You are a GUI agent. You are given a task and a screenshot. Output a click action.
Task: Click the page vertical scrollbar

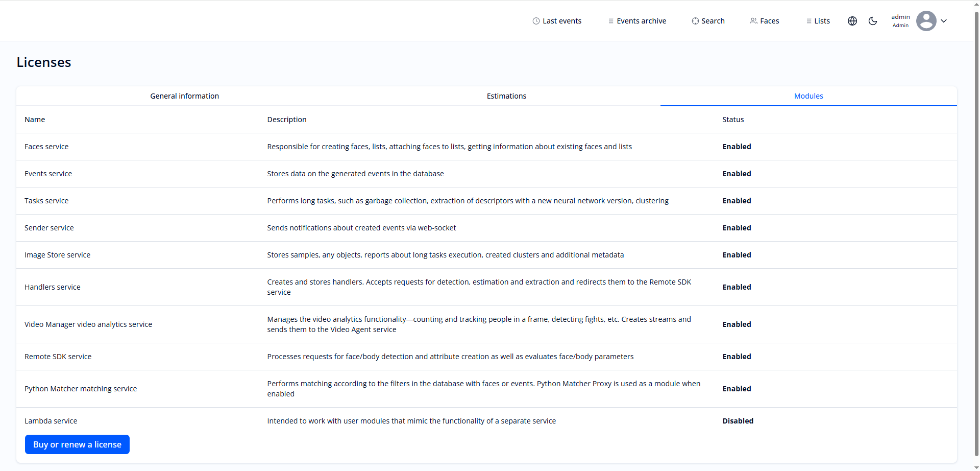(976, 230)
